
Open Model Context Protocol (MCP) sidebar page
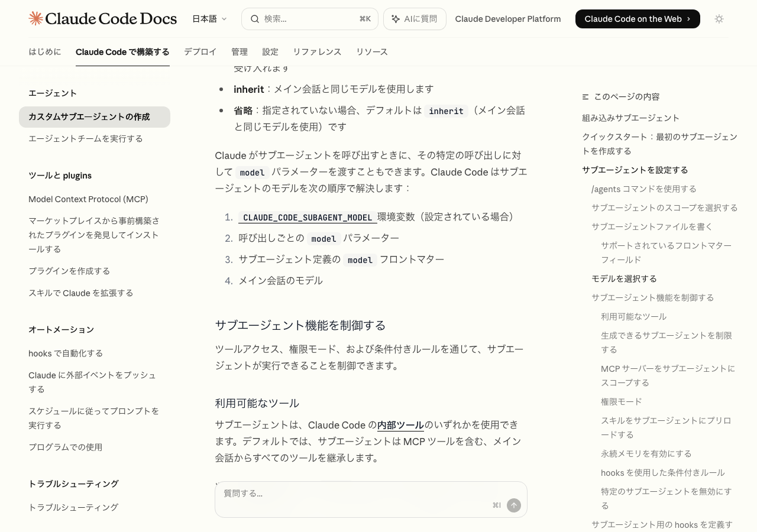[88, 199]
